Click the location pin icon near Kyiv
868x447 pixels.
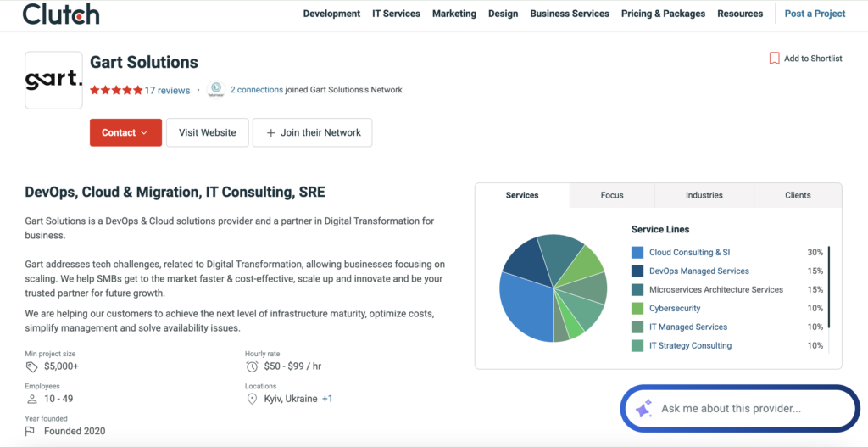coord(252,399)
